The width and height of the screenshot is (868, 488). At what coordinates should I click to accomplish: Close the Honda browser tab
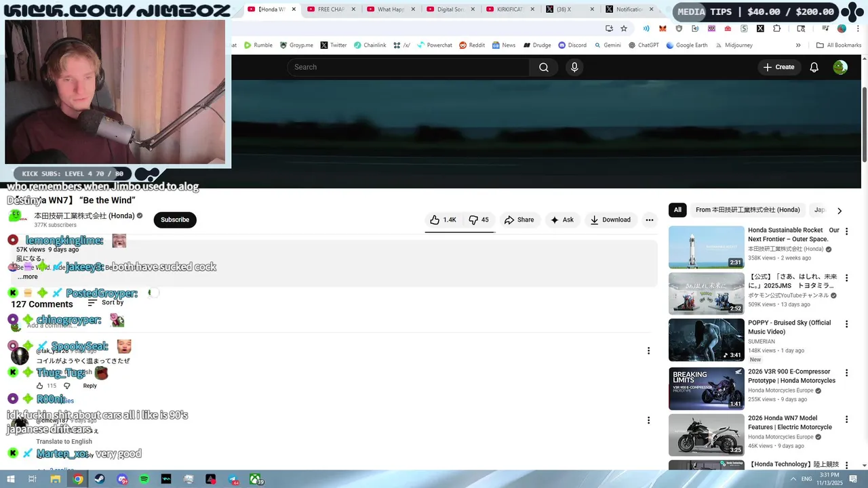294,9
